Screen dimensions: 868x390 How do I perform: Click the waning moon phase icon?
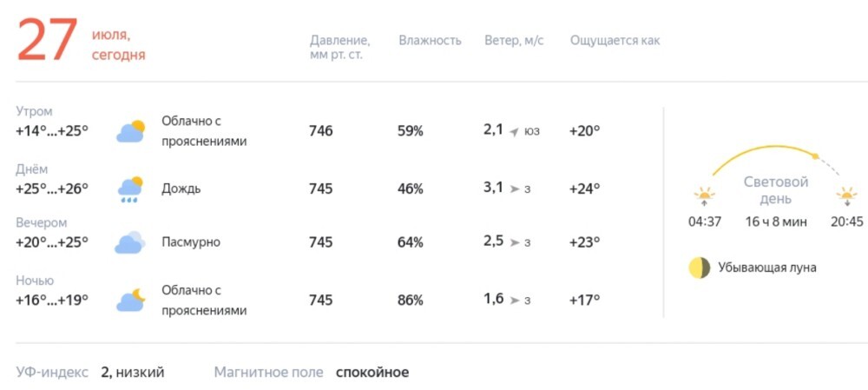point(699,268)
